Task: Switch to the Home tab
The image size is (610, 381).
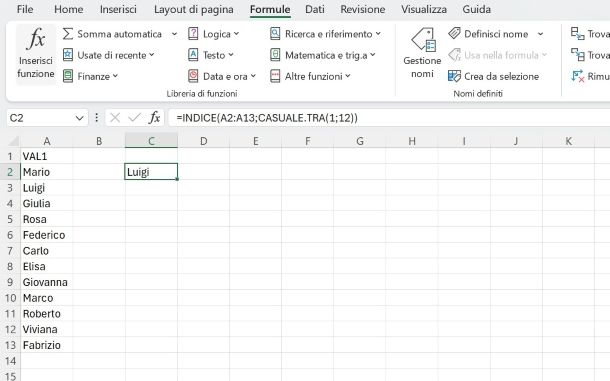Action: coord(68,9)
